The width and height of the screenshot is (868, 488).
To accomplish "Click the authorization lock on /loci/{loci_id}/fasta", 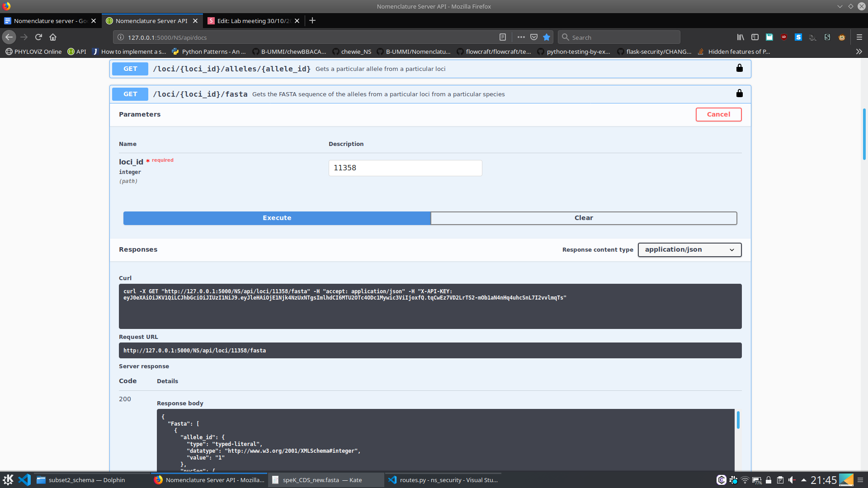I will click(x=739, y=94).
